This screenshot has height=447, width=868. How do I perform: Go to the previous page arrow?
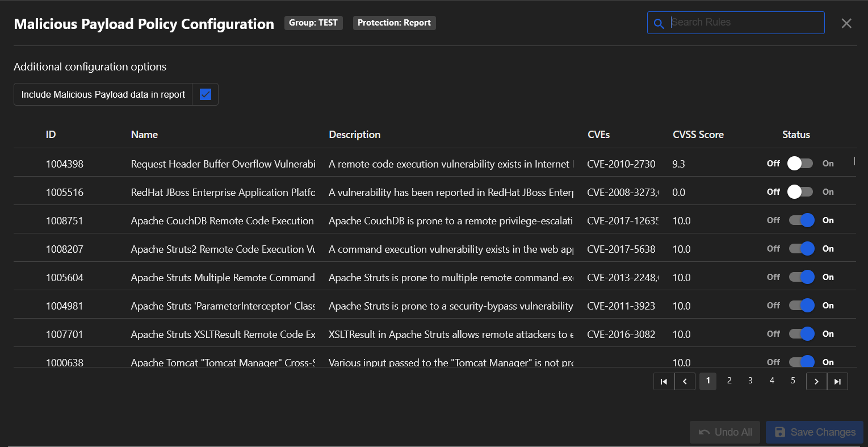(x=685, y=382)
